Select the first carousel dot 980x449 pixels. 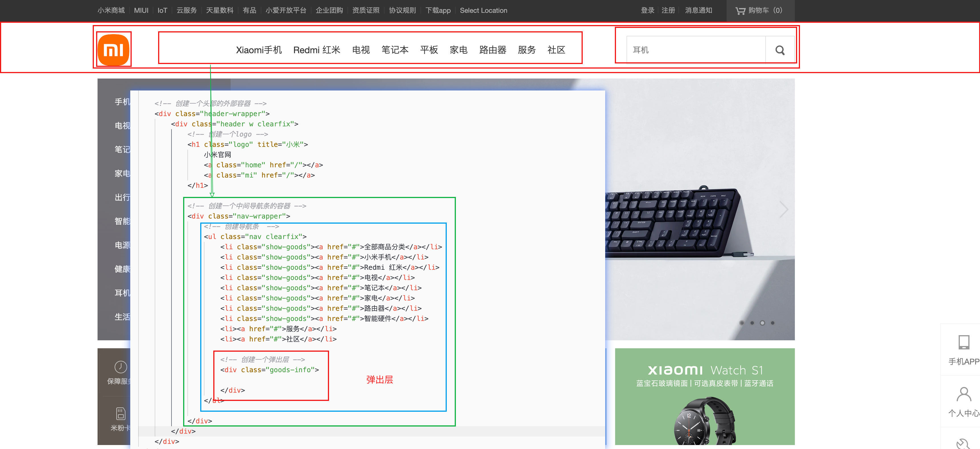click(741, 323)
